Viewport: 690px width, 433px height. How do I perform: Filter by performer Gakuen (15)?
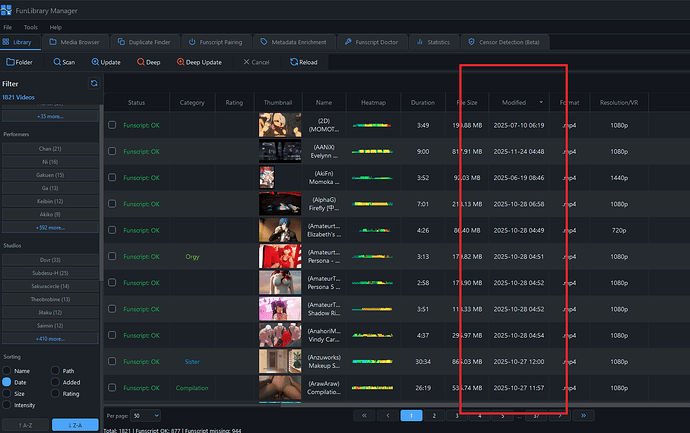tap(50, 175)
